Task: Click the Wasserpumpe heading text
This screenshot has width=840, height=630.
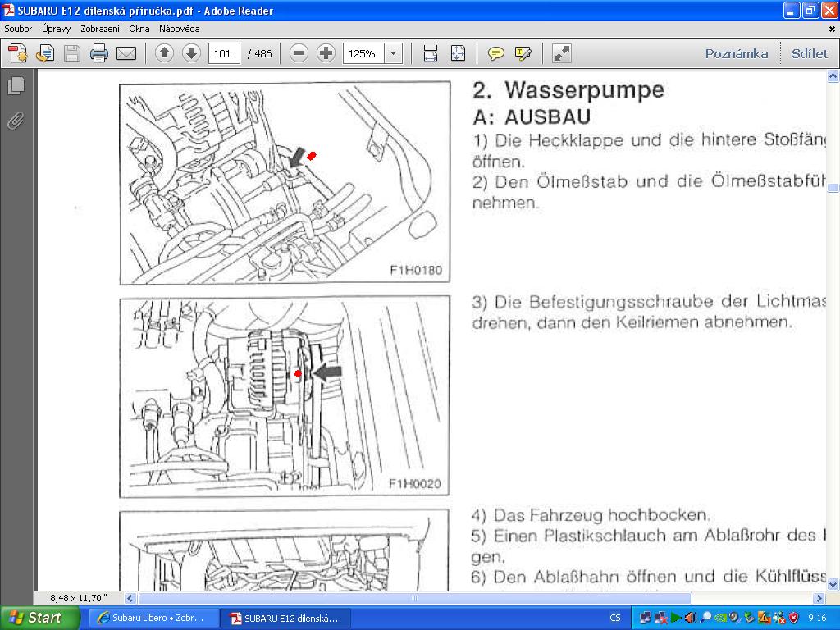Action: (584, 90)
